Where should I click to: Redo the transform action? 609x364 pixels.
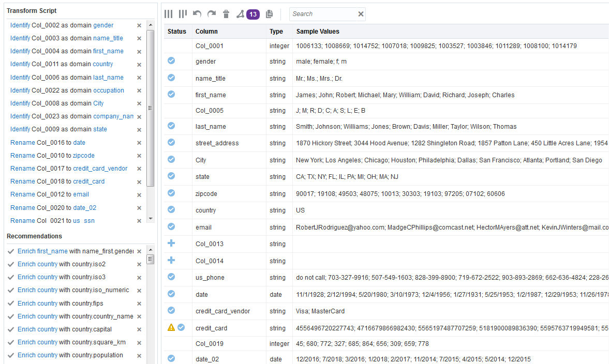[x=212, y=14]
